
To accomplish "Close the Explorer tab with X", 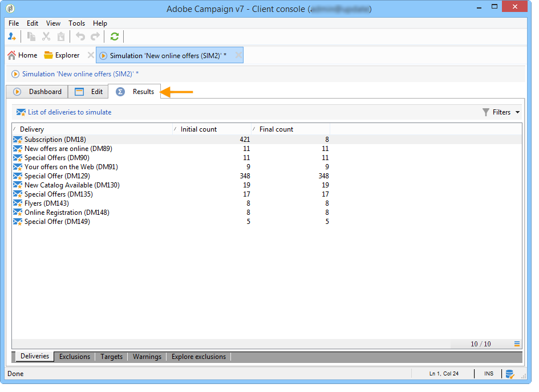I will coord(91,55).
